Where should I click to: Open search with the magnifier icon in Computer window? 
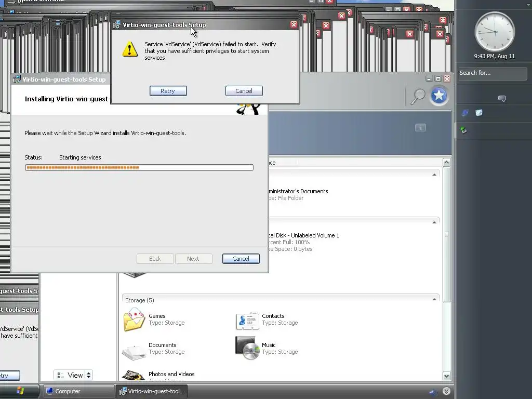418,96
